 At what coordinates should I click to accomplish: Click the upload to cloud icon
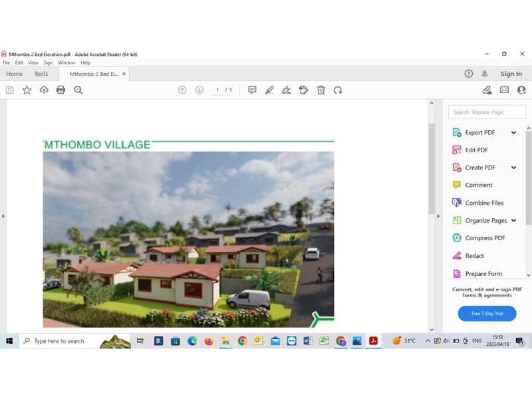tap(44, 90)
